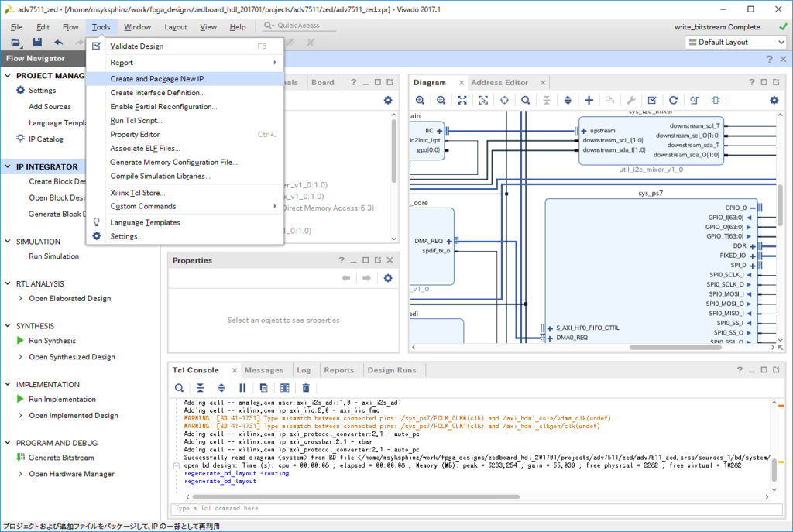793x532 pixels.
Task: Expand the upstream port on sys_i2c_mixer
Action: tap(584, 130)
